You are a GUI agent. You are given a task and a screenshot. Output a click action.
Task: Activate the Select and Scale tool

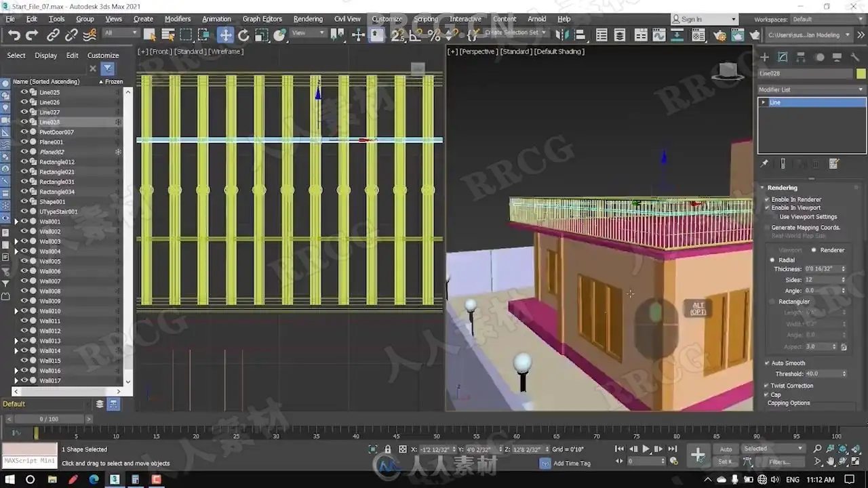click(262, 35)
